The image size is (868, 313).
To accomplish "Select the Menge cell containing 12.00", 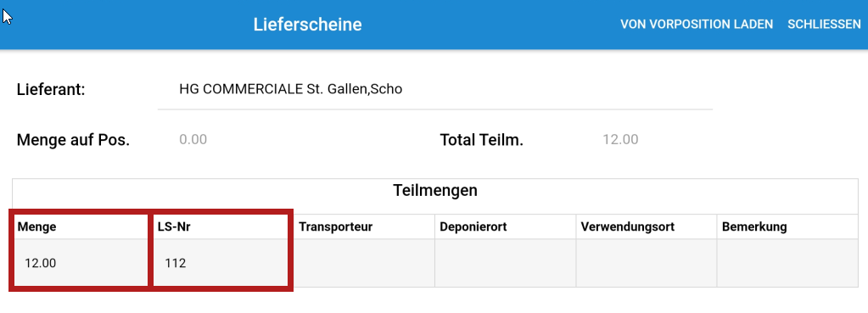I will pyautogui.click(x=82, y=263).
